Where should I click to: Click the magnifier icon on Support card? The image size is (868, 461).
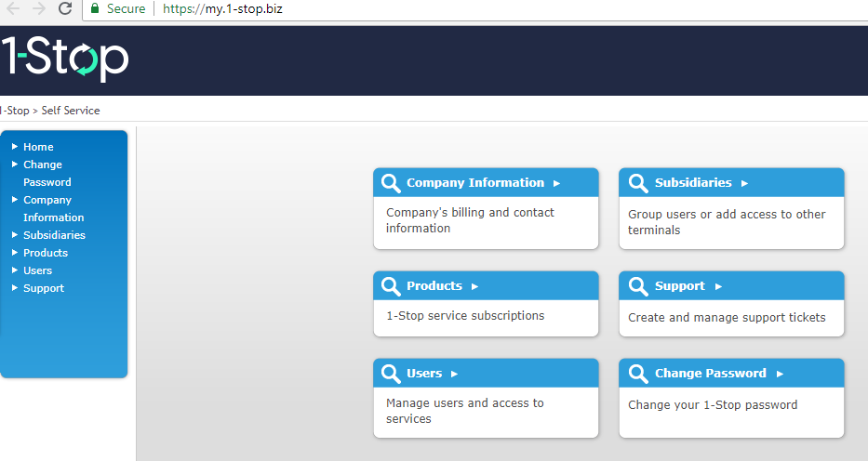[x=638, y=286]
